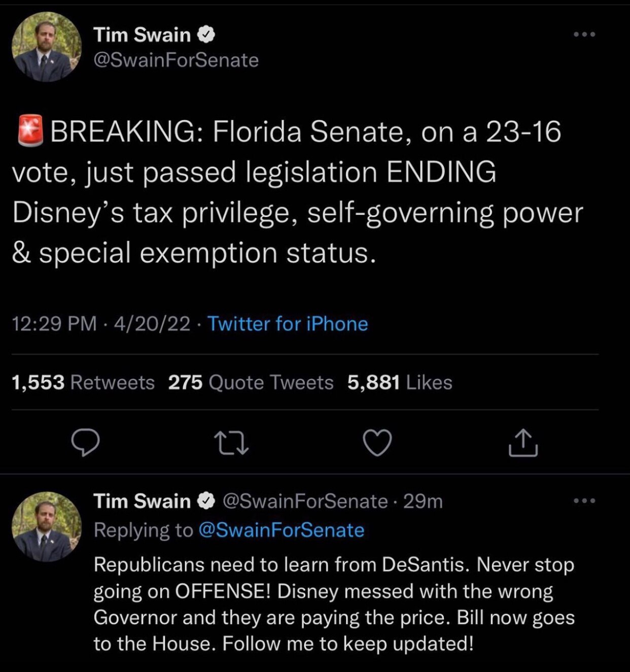View the 275 Quote Tweets
This screenshot has width=630, height=672.
(x=251, y=382)
